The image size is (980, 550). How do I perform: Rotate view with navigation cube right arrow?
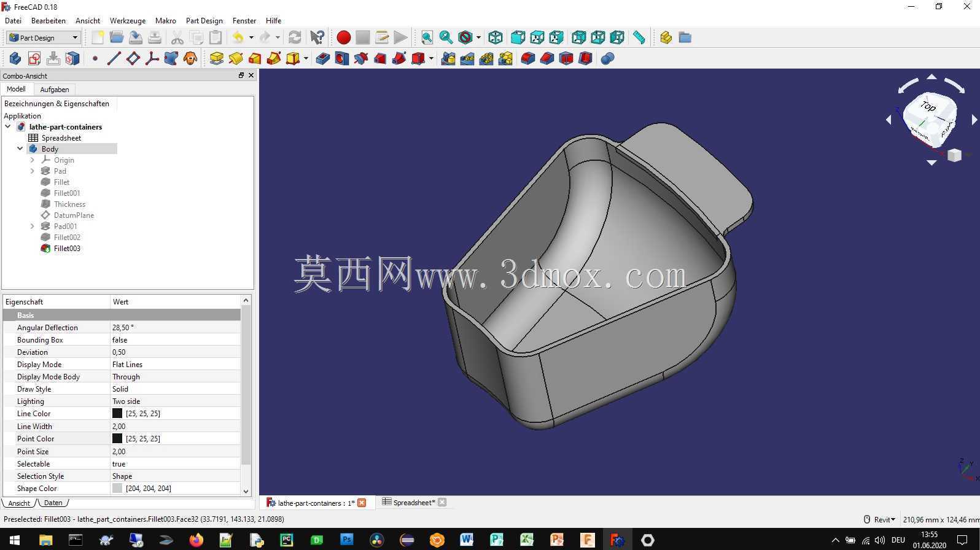tap(974, 120)
